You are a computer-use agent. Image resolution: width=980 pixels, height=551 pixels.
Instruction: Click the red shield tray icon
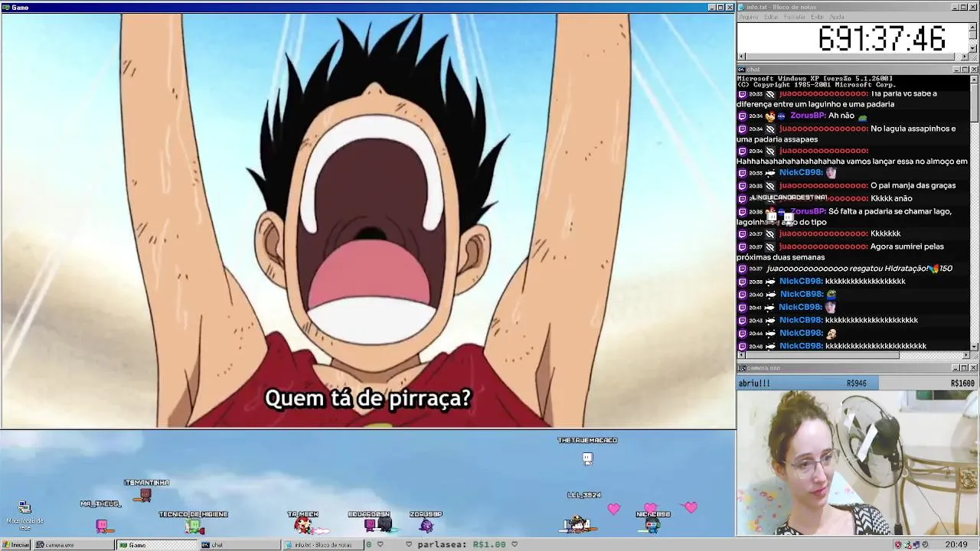(x=898, y=545)
